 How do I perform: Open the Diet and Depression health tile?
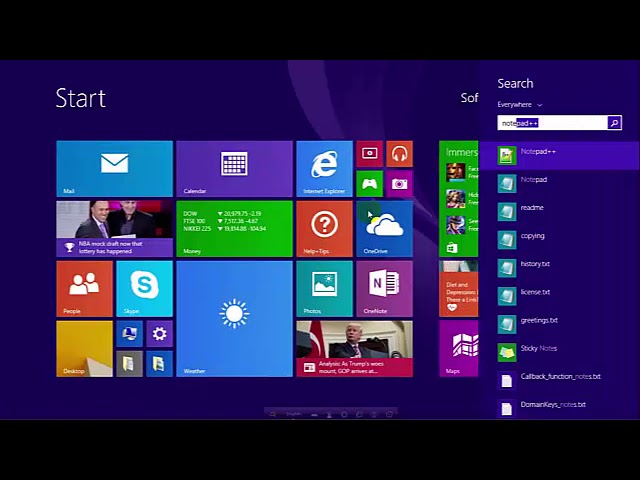[x=458, y=289]
